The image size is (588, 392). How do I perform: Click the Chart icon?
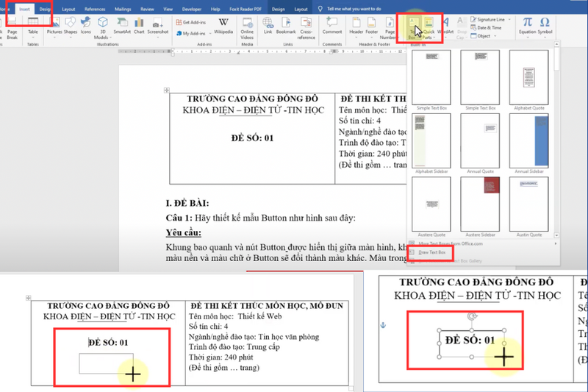pos(138,26)
